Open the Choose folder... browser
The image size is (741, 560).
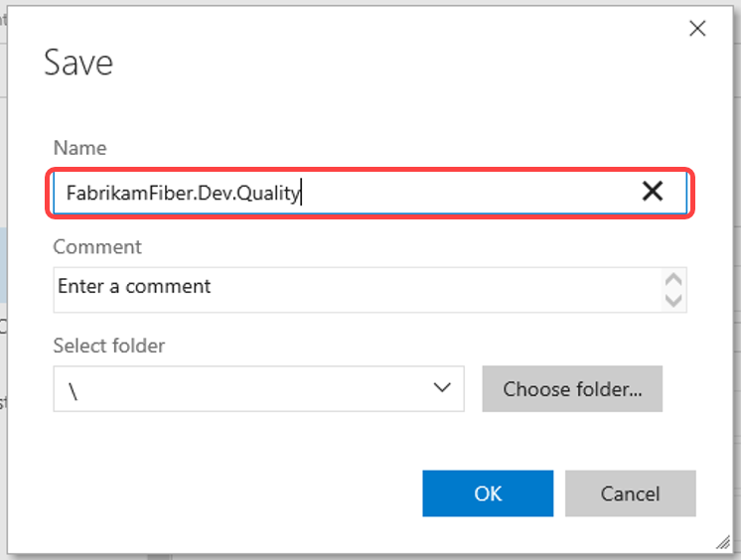pyautogui.click(x=572, y=388)
